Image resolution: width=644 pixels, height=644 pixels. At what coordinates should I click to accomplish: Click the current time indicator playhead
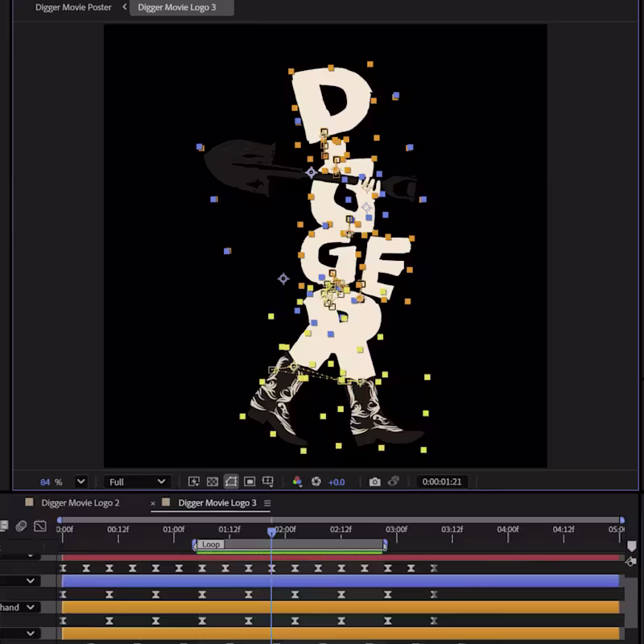271,532
